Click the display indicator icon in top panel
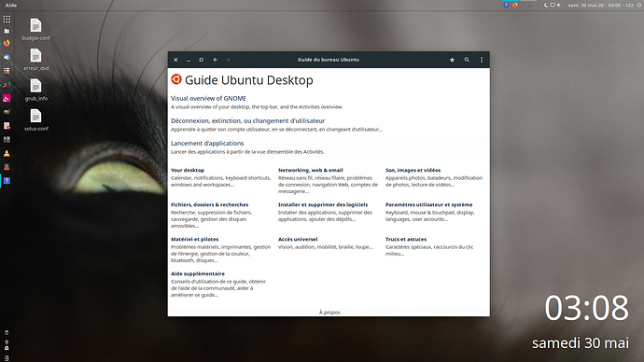The height and width of the screenshot is (362, 644). point(553,5)
